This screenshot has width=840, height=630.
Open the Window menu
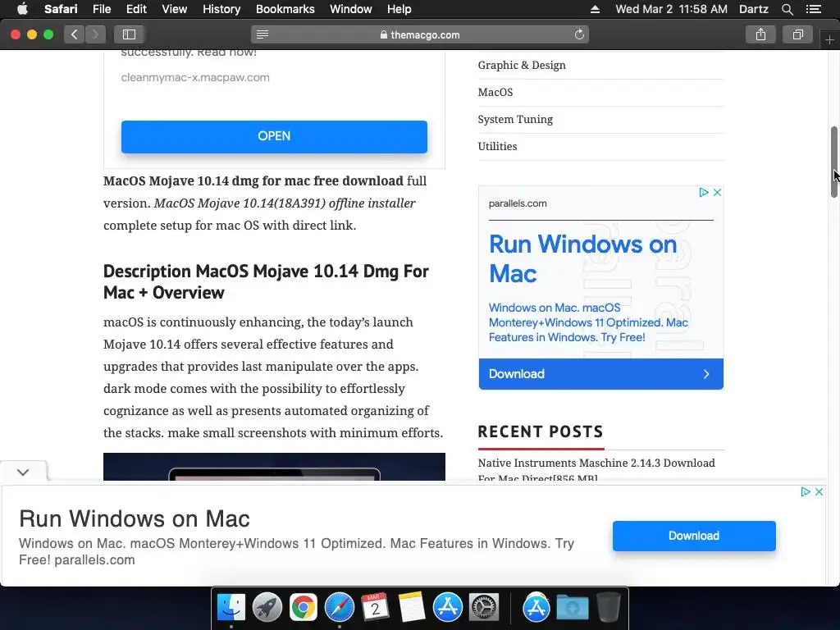[x=351, y=9]
